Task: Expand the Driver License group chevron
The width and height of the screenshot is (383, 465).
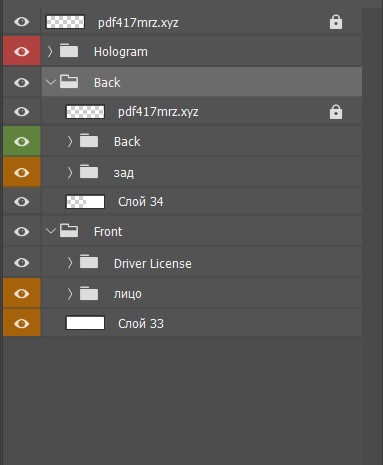Action: [x=70, y=263]
